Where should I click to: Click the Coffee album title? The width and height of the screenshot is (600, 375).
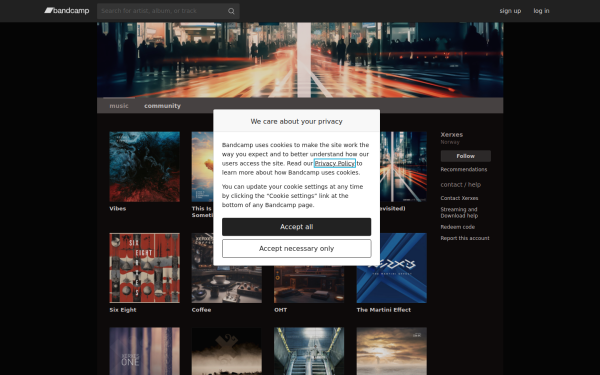[x=201, y=310]
